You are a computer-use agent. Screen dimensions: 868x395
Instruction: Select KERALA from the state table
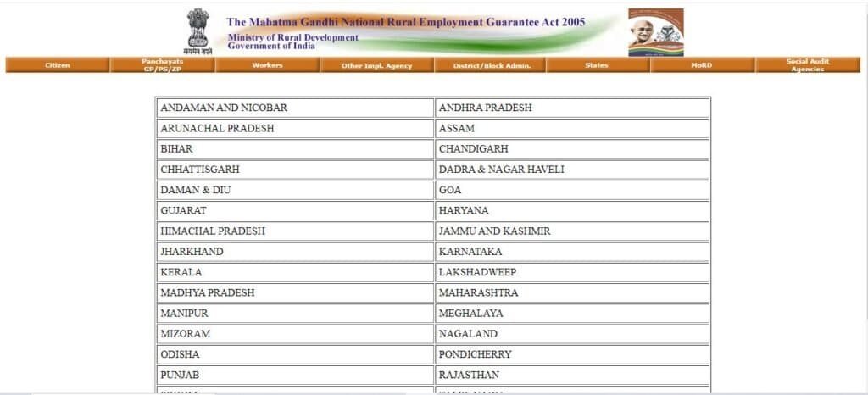[181, 272]
